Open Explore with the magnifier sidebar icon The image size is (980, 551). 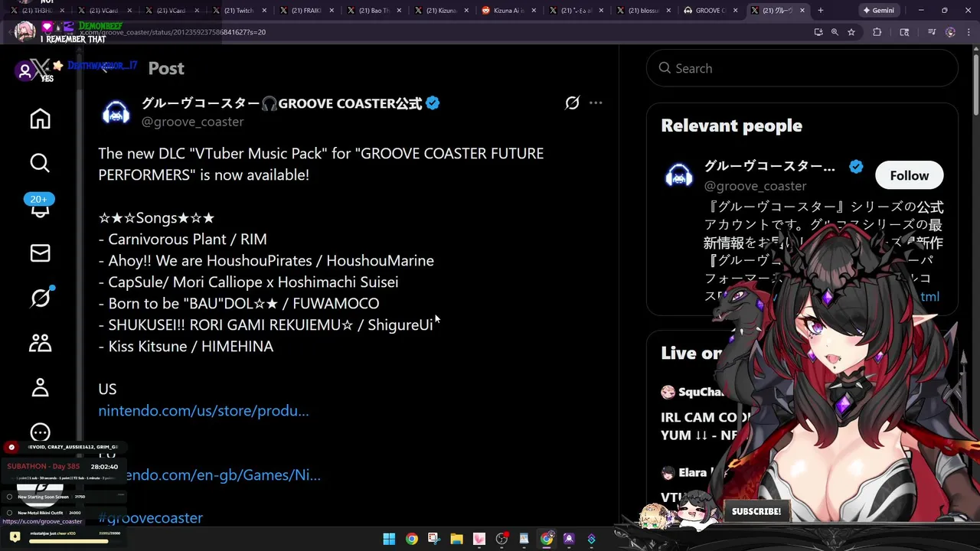pos(40,163)
